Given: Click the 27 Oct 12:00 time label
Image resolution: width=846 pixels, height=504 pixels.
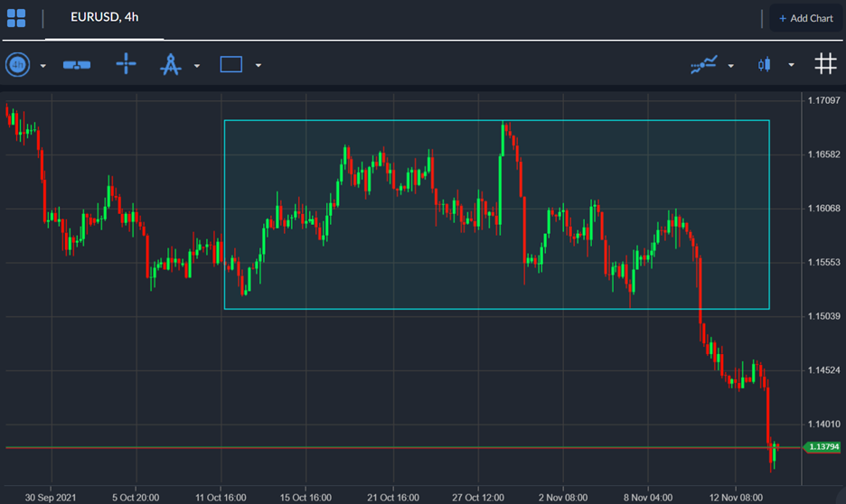Looking at the screenshot, I should [x=478, y=498].
